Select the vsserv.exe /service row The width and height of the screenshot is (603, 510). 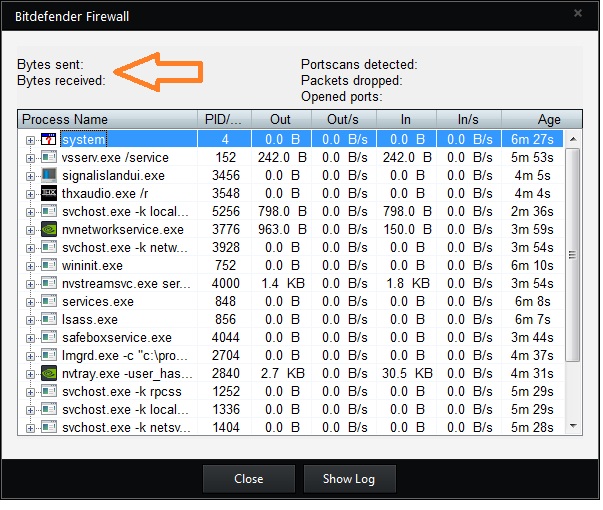pos(290,157)
